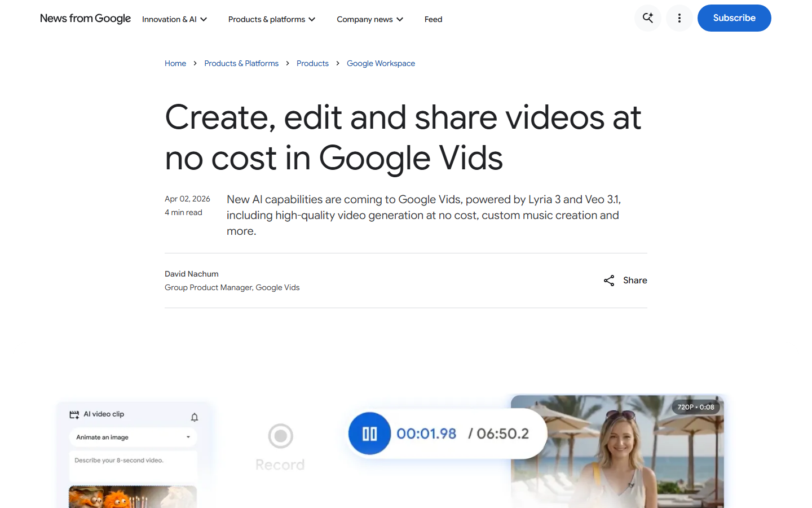This screenshot has width=812, height=508.
Task: Click the 00:01.98 elapsed time
Action: coord(426,433)
